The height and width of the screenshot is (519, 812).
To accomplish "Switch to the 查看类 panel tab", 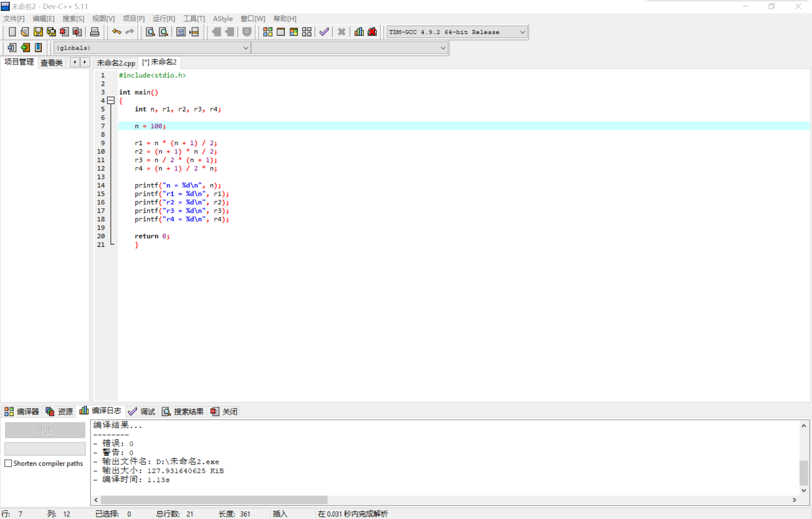I will click(x=52, y=63).
